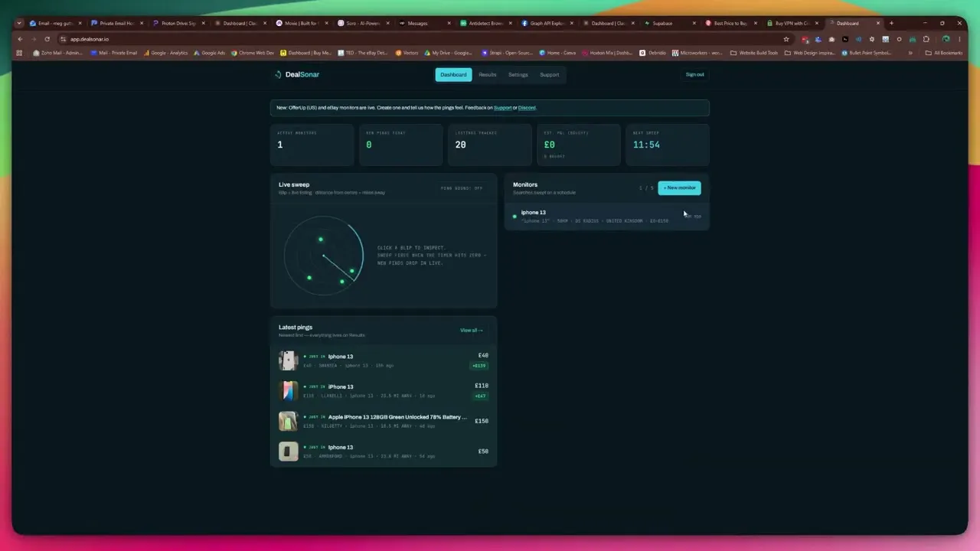Open the Settings tab
980x551 pixels.
point(518,74)
